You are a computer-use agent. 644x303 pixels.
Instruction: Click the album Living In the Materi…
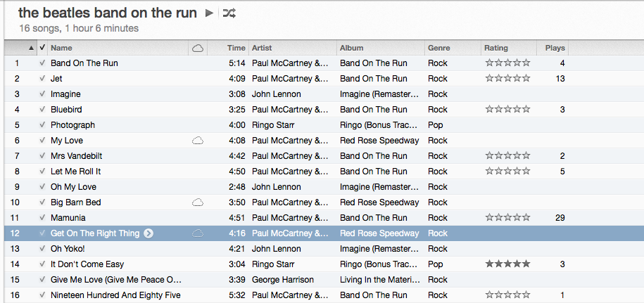coord(380,280)
